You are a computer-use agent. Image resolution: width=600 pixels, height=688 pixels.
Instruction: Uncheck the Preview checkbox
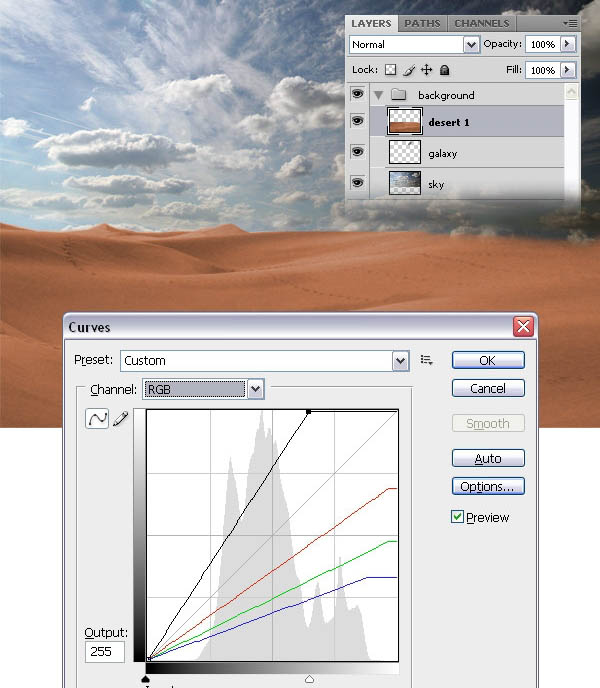pos(457,517)
